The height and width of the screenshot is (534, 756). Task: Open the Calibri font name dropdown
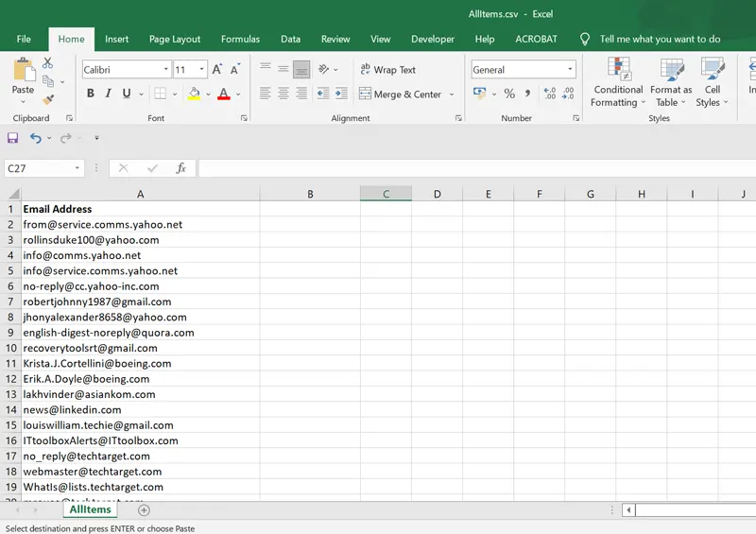(166, 69)
